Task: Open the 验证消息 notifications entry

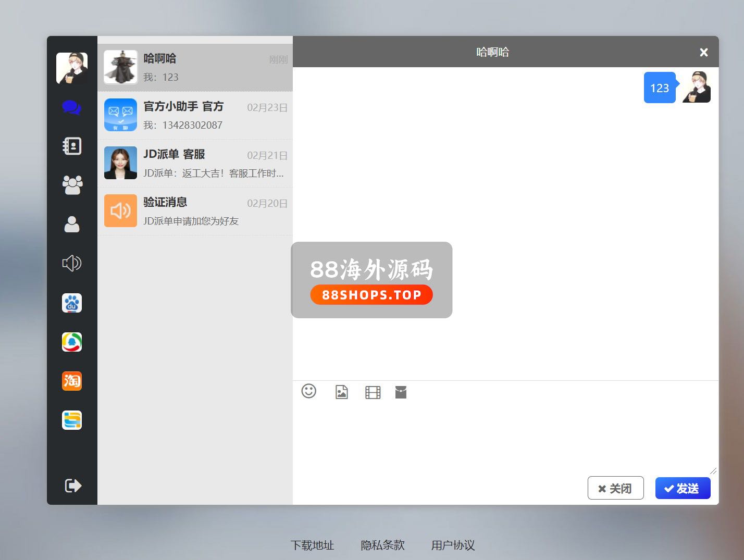Action: pyautogui.click(x=195, y=211)
